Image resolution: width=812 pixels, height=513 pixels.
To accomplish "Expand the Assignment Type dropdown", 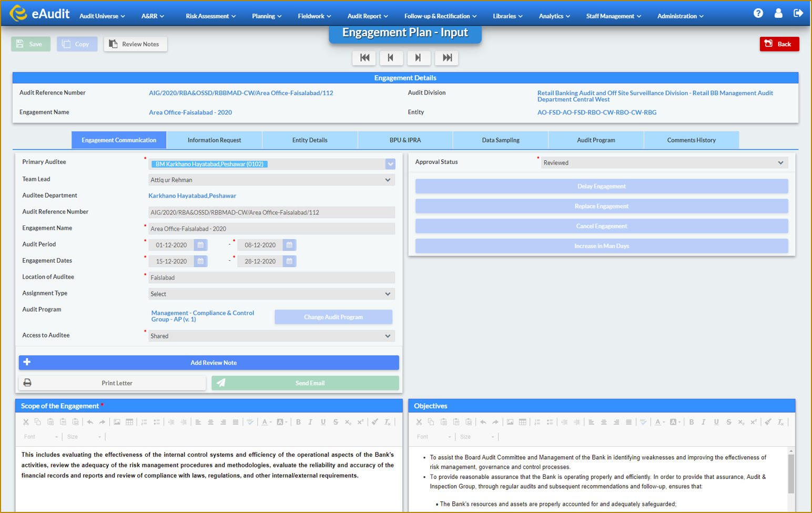I will [271, 293].
